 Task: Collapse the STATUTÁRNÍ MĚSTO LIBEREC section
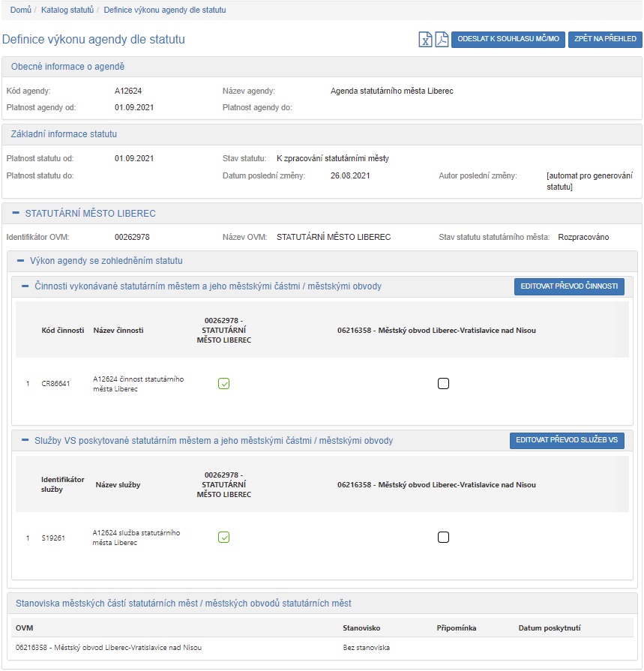point(16,214)
